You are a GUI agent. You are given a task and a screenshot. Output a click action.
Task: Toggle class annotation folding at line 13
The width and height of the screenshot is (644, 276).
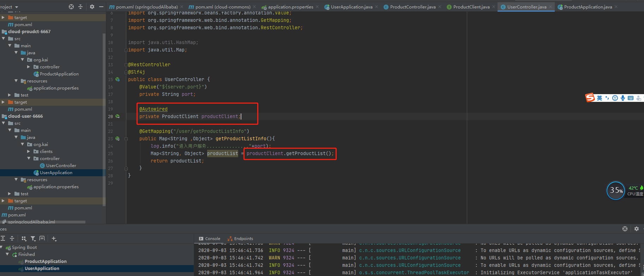pos(126,65)
